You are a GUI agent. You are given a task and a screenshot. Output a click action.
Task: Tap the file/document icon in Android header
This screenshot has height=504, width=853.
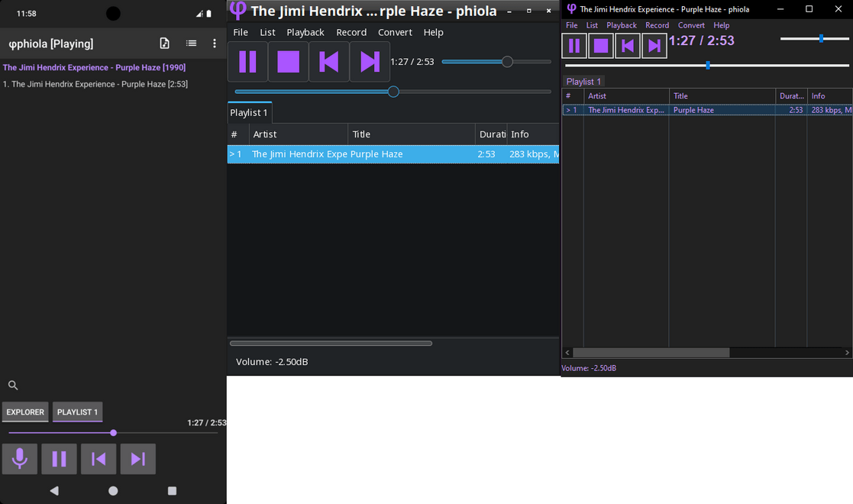(164, 44)
